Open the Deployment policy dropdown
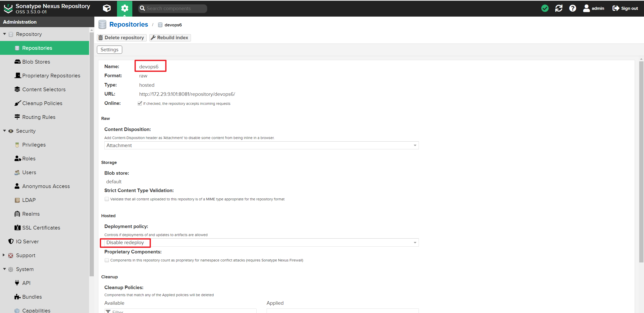 pos(261,243)
